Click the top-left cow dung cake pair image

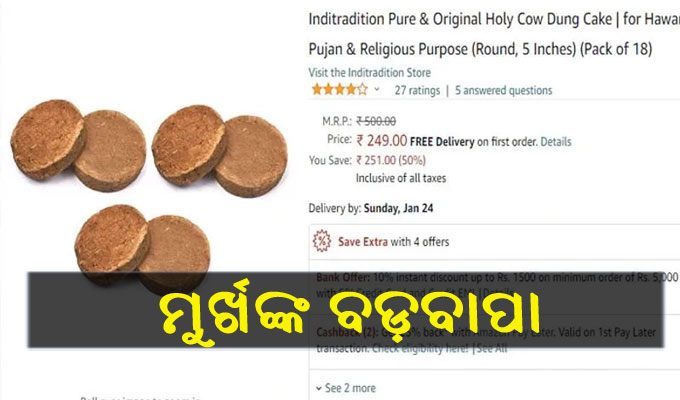78,145
